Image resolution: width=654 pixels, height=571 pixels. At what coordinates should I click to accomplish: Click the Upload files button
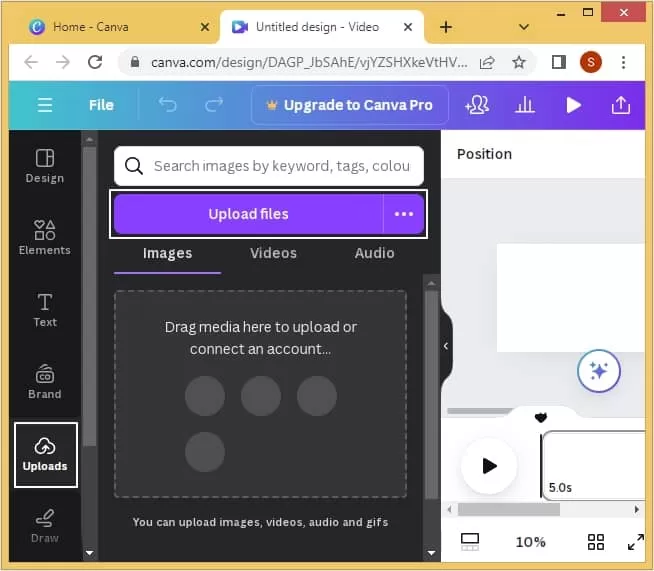point(248,214)
